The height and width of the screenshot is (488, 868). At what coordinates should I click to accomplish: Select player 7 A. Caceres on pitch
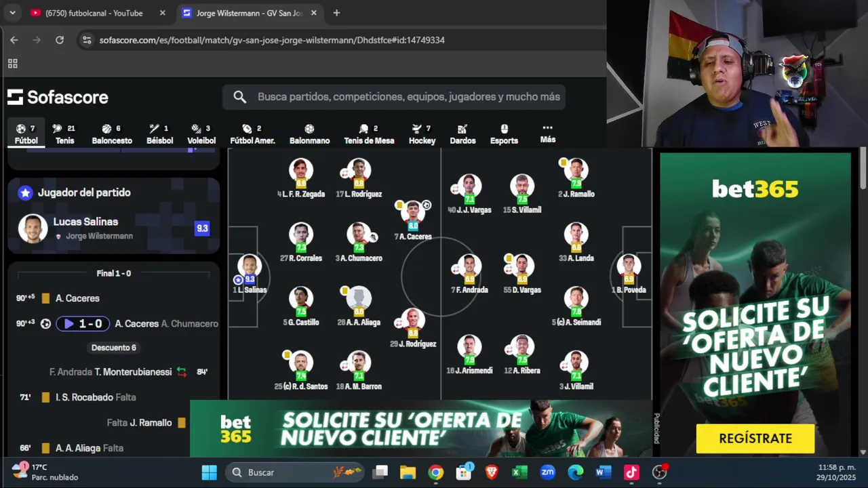pos(412,221)
